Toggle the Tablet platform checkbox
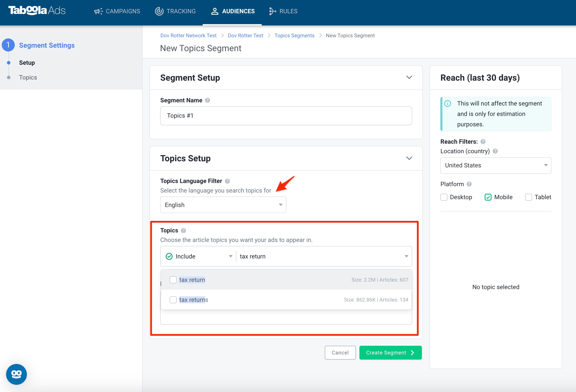The width and height of the screenshot is (576, 392). tap(529, 197)
